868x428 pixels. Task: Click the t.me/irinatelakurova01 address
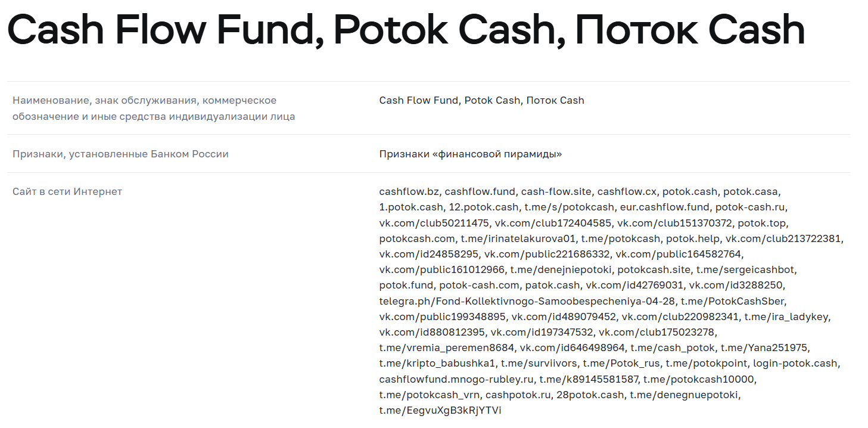[518, 238]
